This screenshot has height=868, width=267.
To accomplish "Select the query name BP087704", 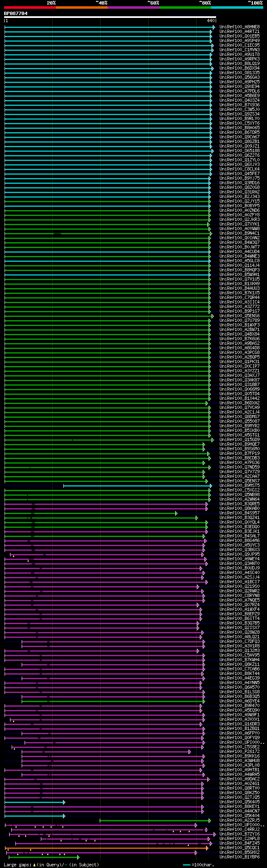I will point(16,13).
